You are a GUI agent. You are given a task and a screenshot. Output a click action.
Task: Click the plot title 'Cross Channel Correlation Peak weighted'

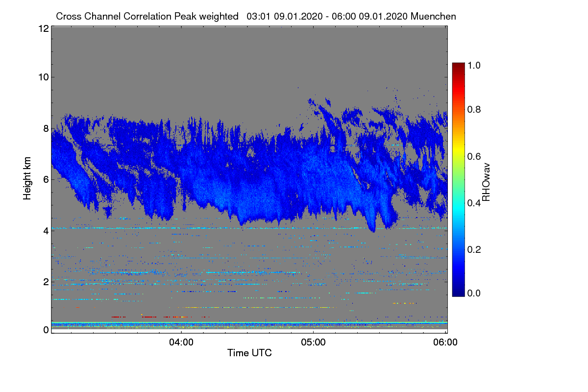coord(147,16)
